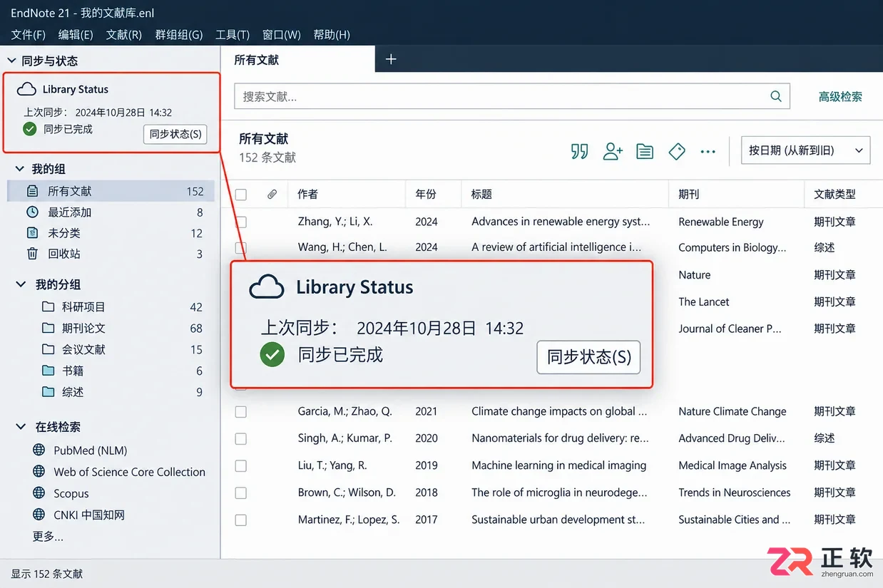This screenshot has height=588, width=883.
Task: Click the globe icon for CNKI 中国知网
Action: (39, 514)
